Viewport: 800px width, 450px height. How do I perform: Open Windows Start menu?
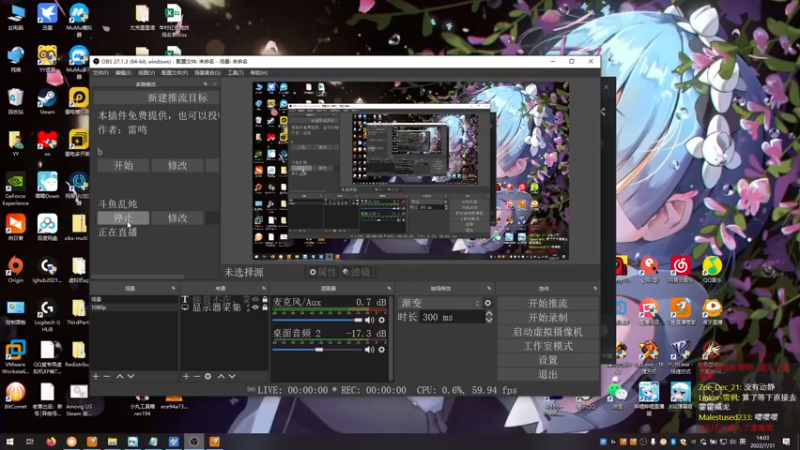tap(10, 441)
